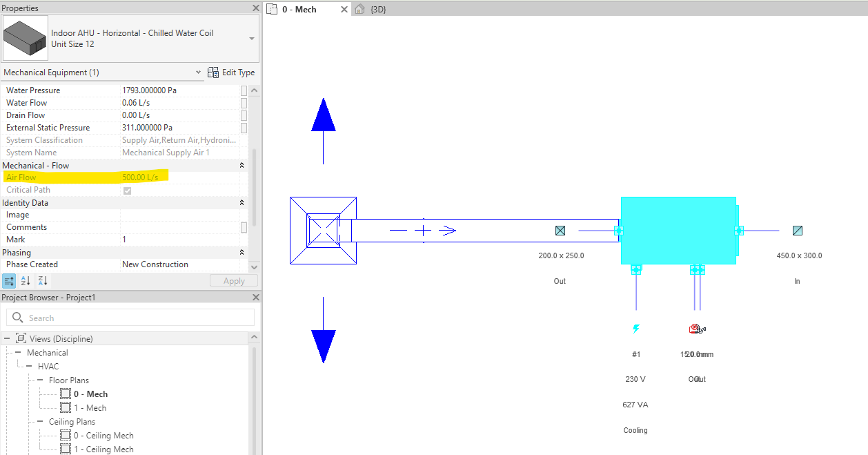
Task: Open the Indoor AHU type selector dropdown
Action: (x=251, y=39)
